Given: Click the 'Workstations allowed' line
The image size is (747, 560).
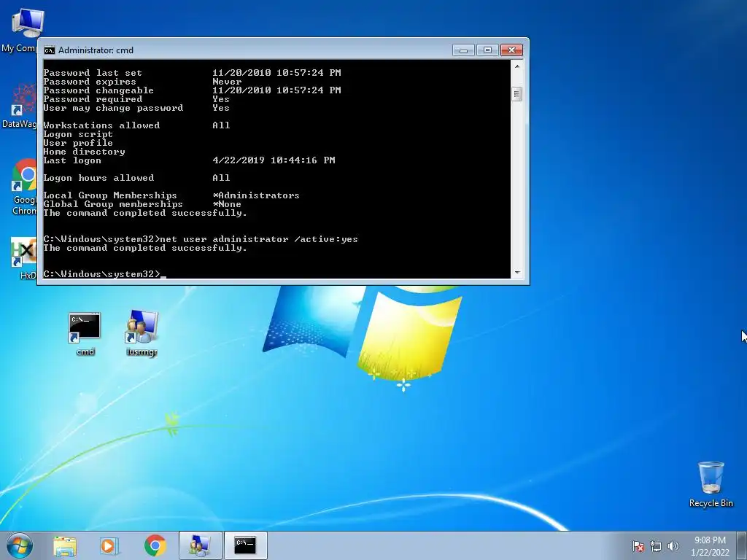Looking at the screenshot, I should 136,125.
